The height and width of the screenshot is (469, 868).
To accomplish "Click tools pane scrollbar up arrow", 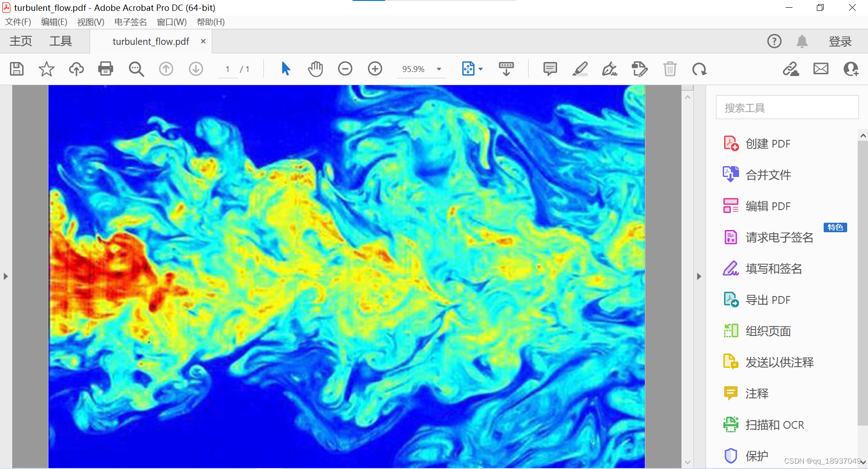I will (x=863, y=135).
